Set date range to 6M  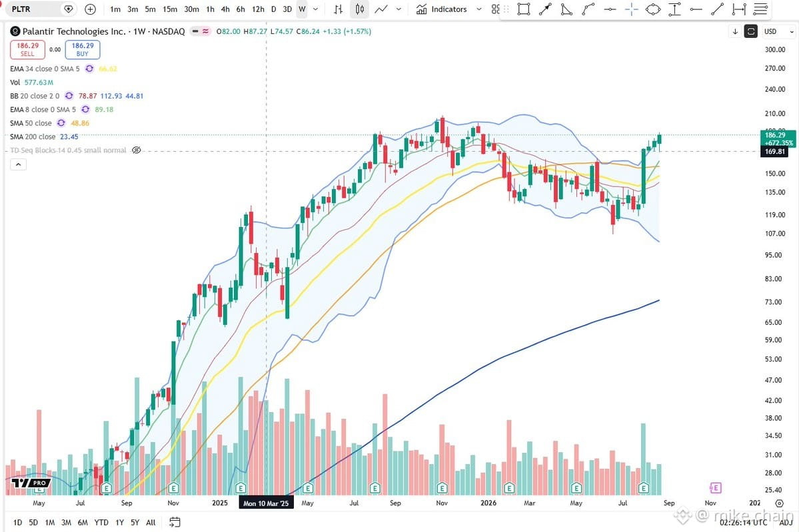point(83,522)
